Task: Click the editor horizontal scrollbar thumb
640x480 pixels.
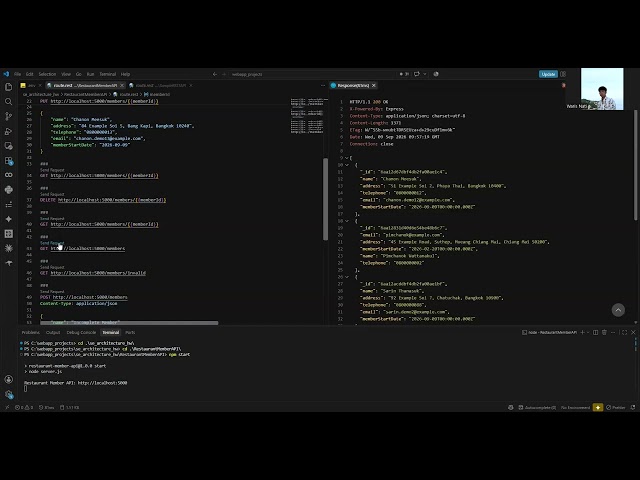Action: (129, 323)
